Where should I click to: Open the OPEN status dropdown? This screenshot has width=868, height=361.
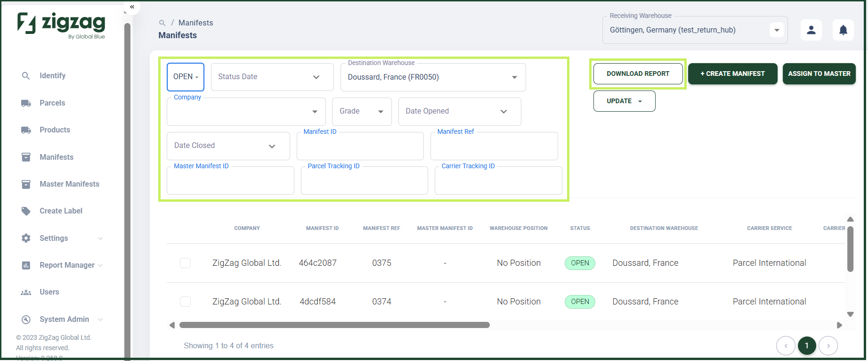[x=186, y=77]
